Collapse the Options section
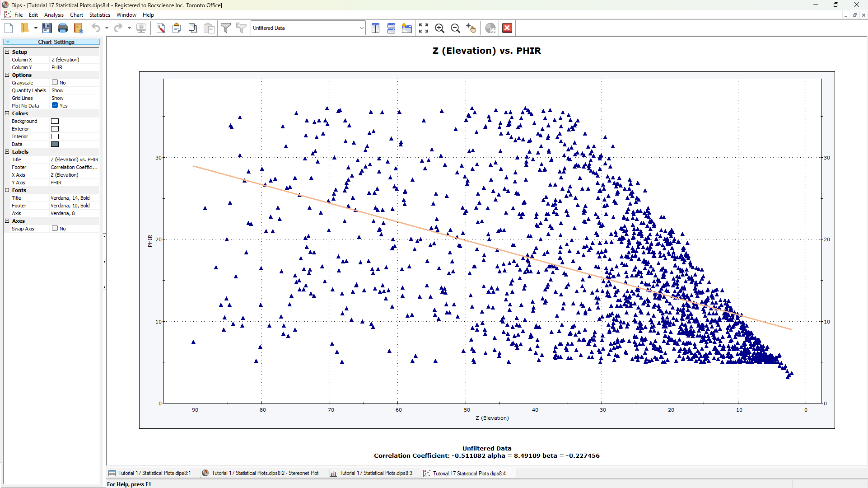 pyautogui.click(x=7, y=75)
